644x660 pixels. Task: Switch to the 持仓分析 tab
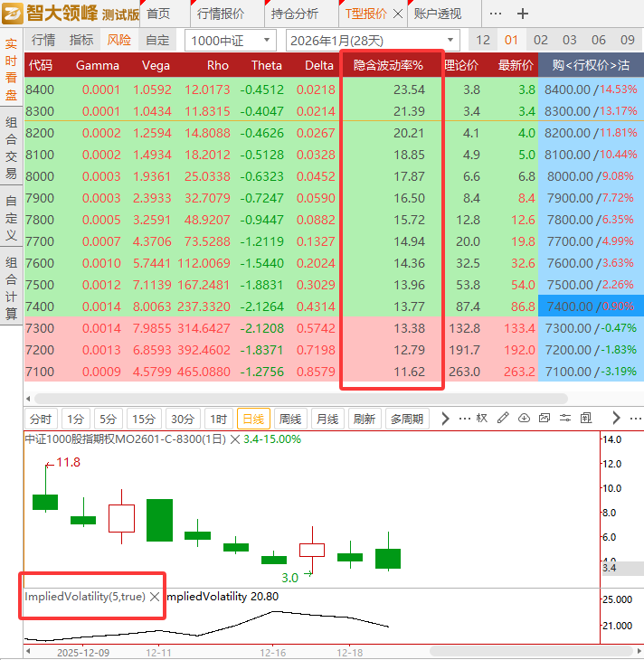pos(294,14)
